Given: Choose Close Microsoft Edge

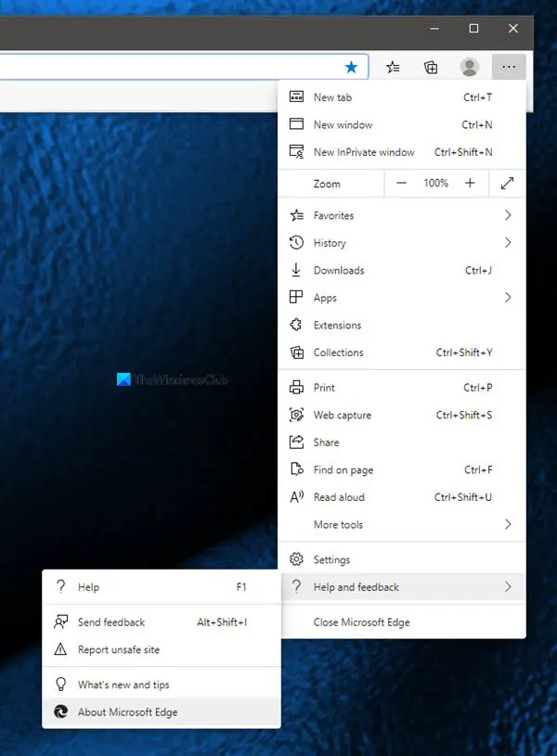Looking at the screenshot, I should click(402, 622).
